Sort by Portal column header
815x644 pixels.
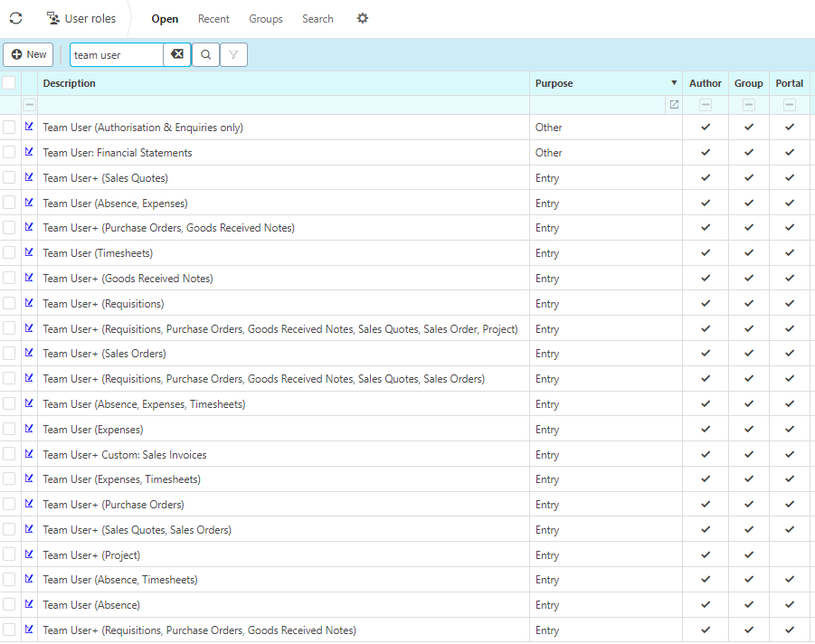click(x=789, y=83)
